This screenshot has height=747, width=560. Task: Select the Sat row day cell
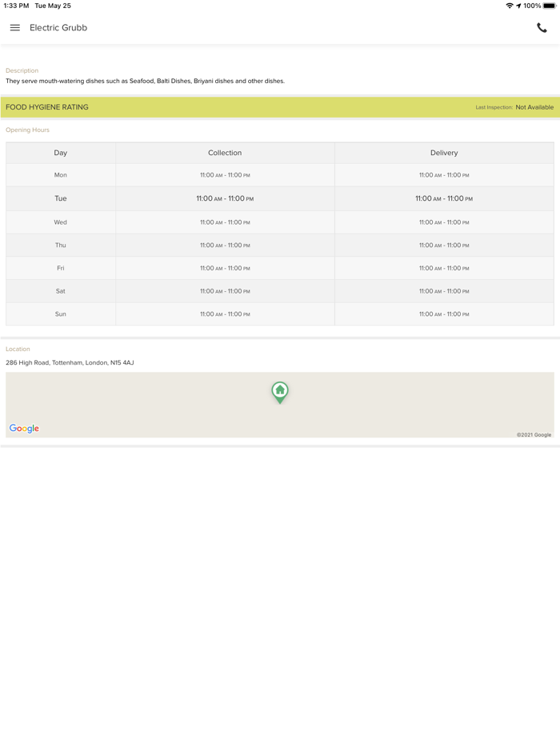click(x=61, y=290)
